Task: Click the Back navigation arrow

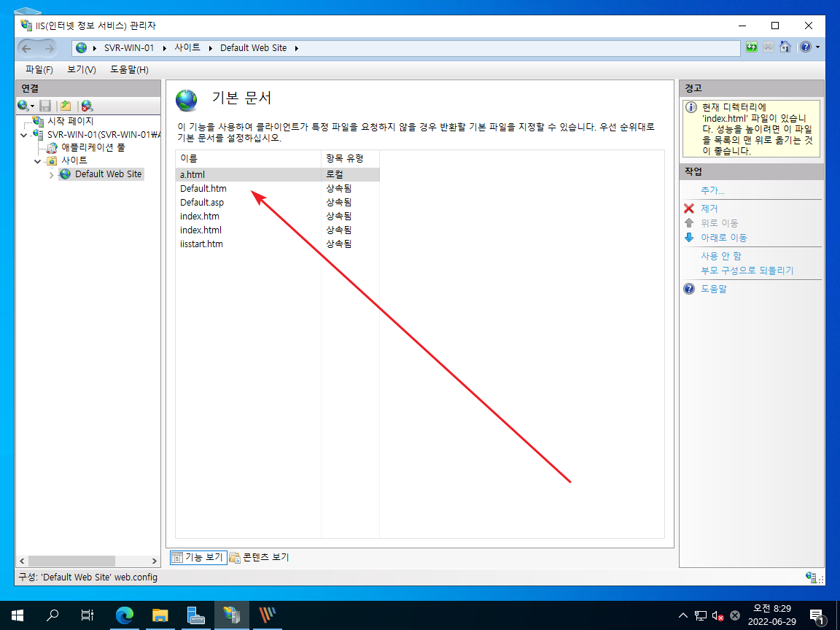Action: [x=26, y=48]
